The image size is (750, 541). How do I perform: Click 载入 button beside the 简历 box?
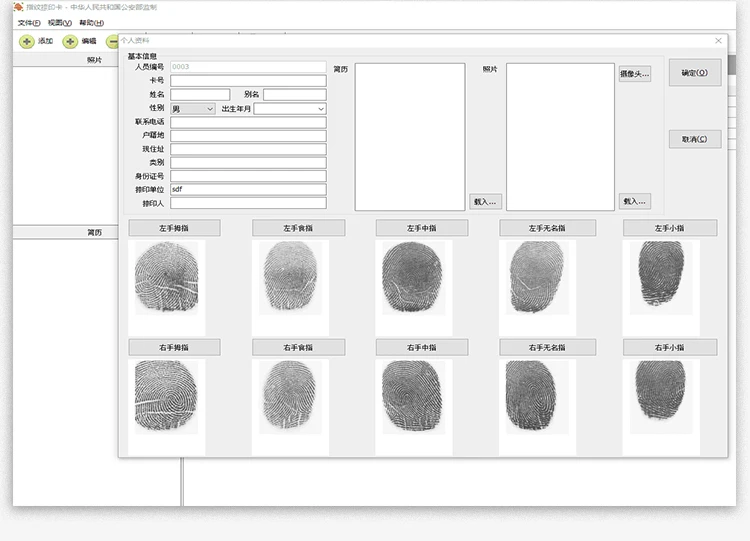point(485,201)
